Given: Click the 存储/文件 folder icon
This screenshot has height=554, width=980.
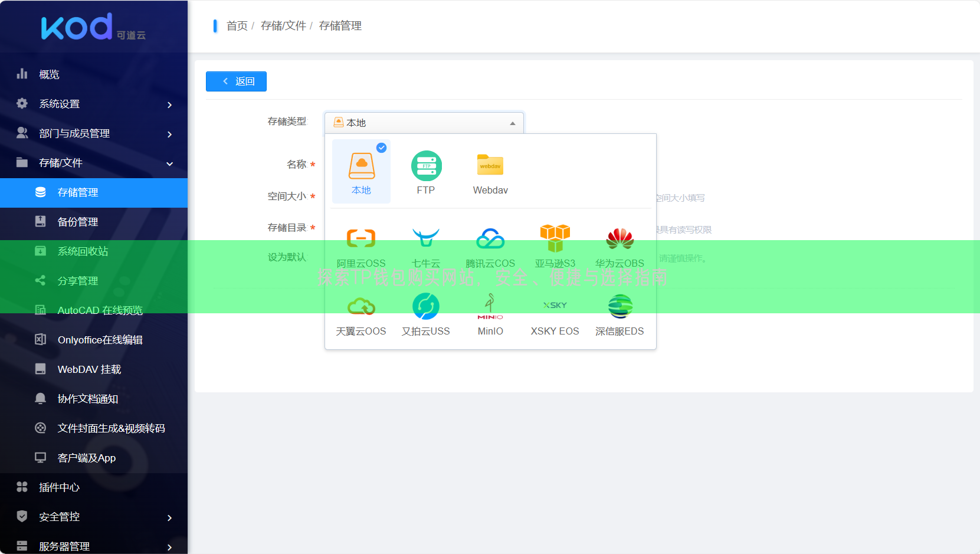Looking at the screenshot, I should click(x=22, y=162).
